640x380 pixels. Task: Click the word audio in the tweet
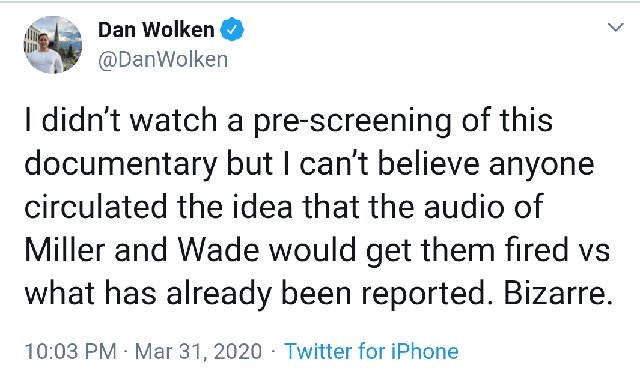pyautogui.click(x=464, y=207)
